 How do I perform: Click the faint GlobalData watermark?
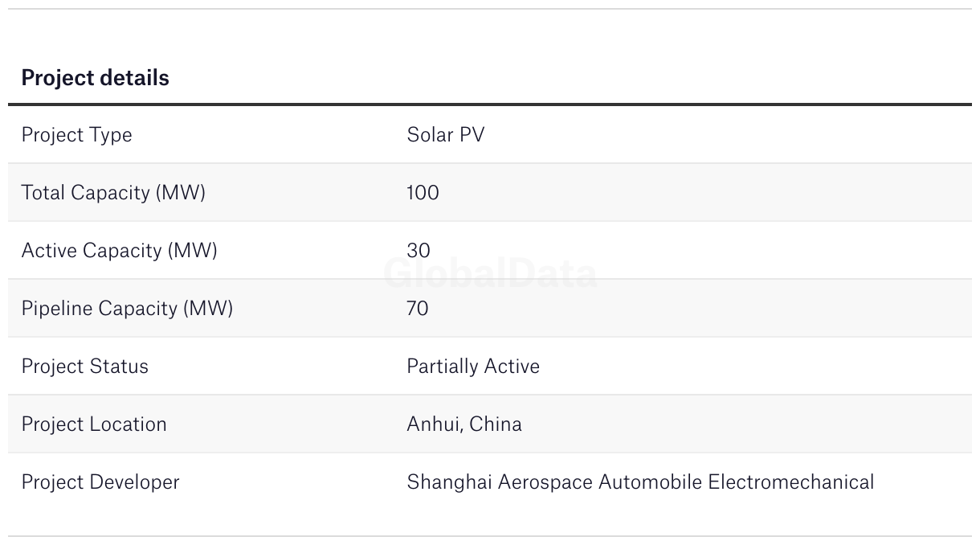pyautogui.click(x=490, y=274)
